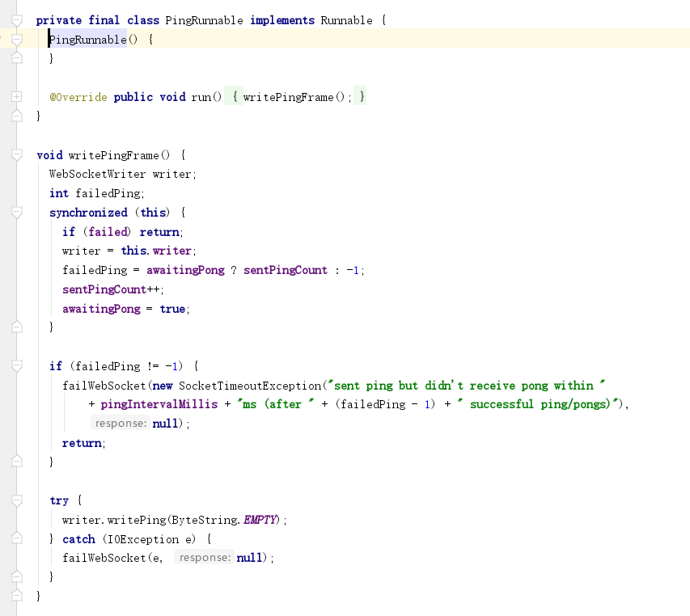This screenshot has height=616, width=690.
Task: Collapse the PingRunnable class via its gutter fold arrow
Action: pos(16,19)
